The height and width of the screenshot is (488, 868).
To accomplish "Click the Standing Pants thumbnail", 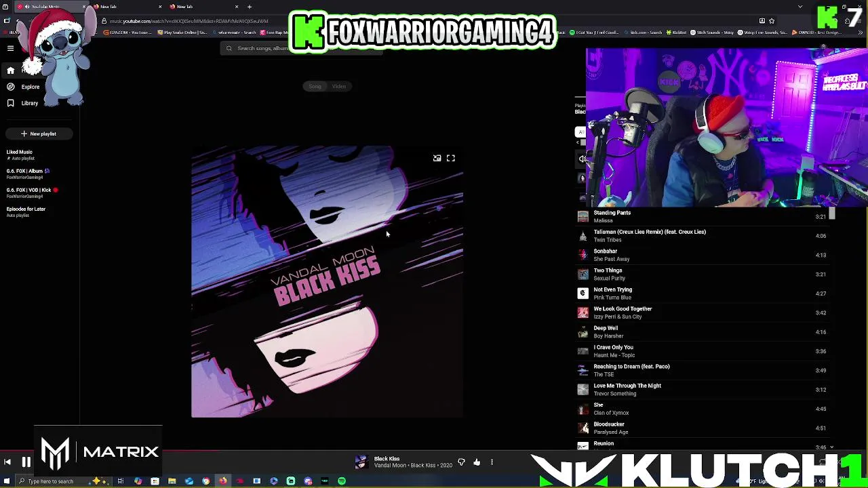I will click(583, 217).
